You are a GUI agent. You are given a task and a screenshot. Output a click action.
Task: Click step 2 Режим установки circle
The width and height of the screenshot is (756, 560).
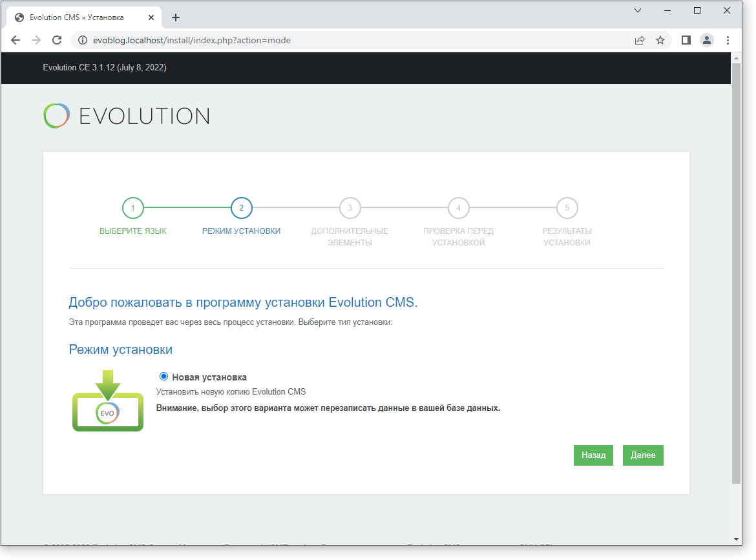point(241,208)
